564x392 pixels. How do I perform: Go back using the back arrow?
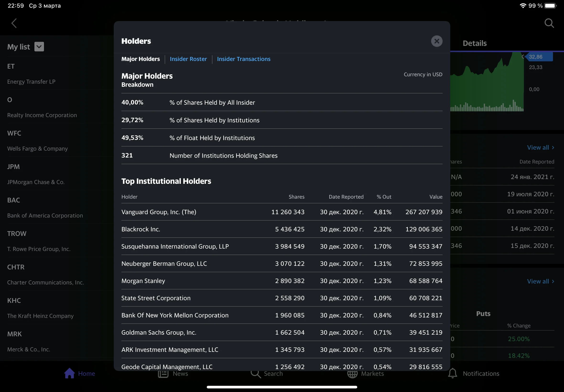[14, 23]
